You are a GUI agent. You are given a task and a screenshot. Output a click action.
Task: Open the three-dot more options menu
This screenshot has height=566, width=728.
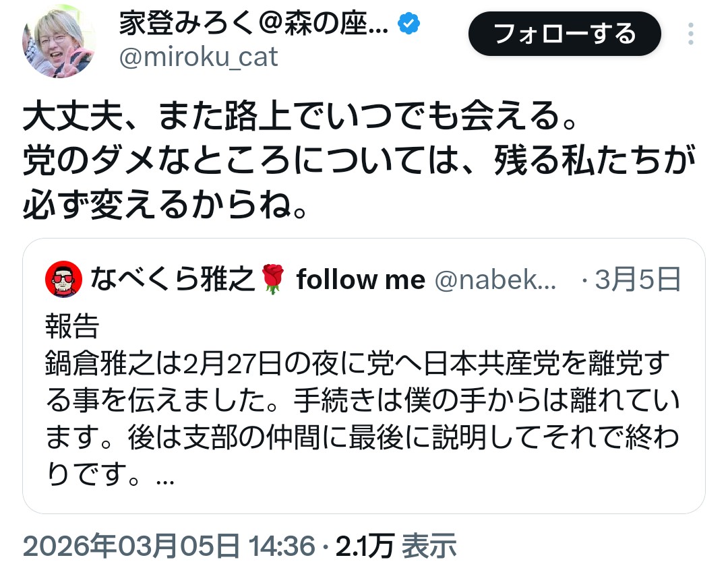click(x=691, y=34)
